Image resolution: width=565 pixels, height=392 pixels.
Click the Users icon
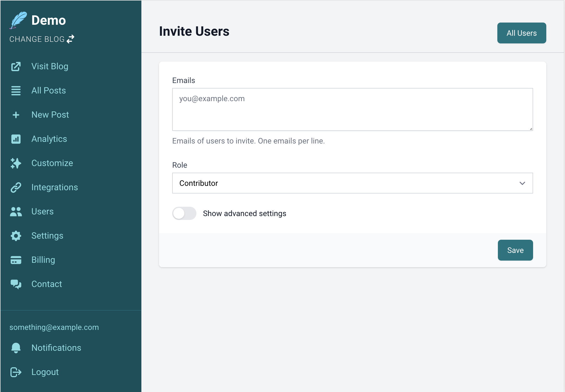pos(16,211)
